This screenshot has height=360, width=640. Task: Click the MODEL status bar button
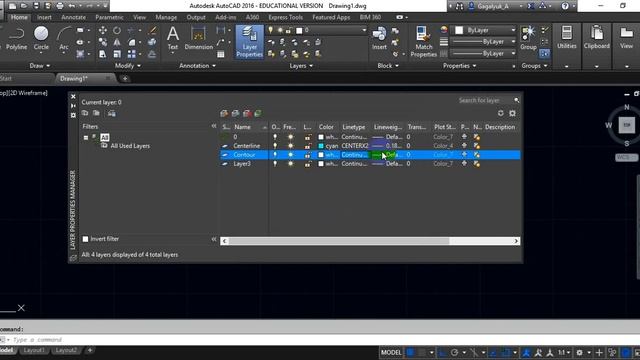click(x=391, y=352)
